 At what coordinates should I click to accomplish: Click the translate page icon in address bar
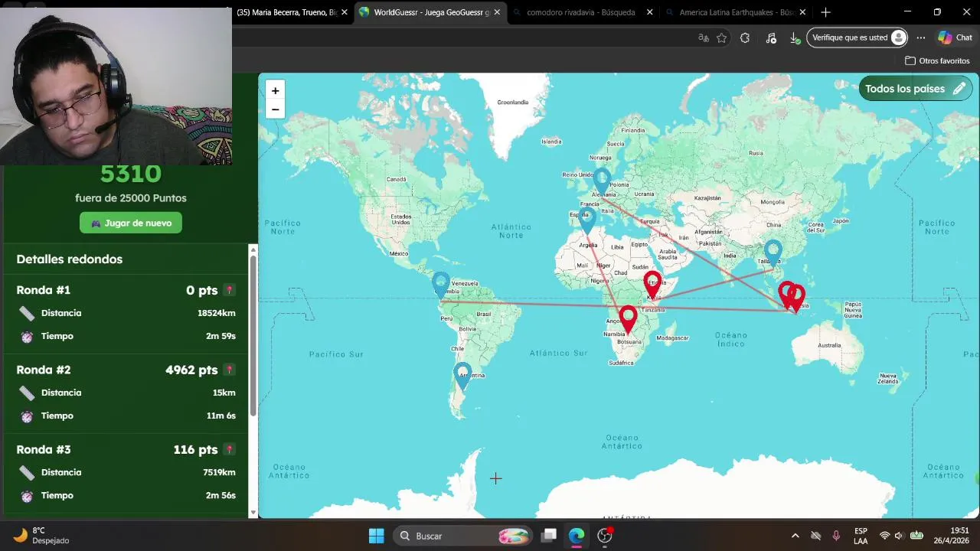tap(703, 37)
